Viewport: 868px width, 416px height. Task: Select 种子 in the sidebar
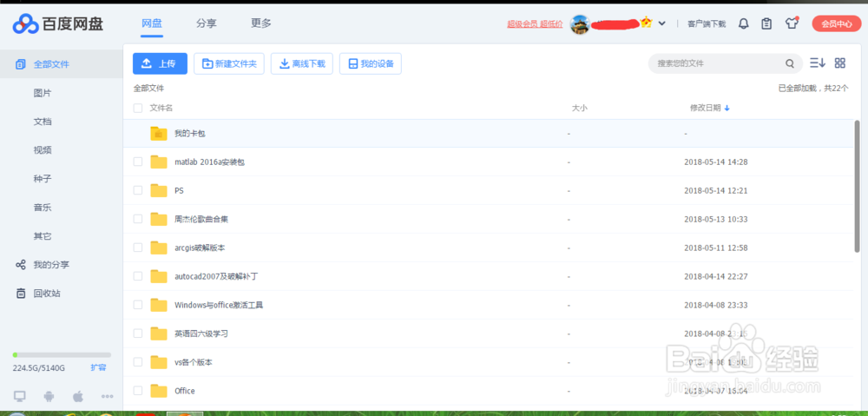point(43,179)
